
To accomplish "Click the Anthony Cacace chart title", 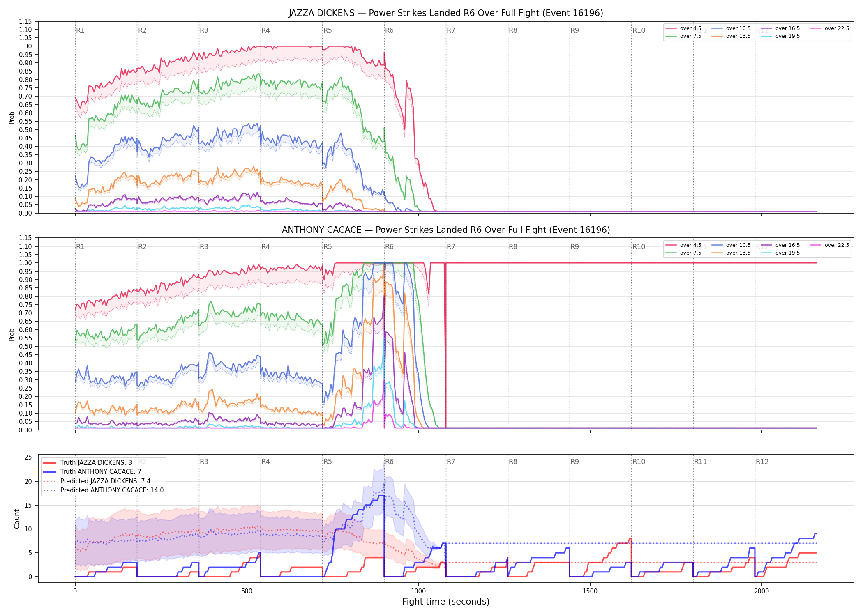I will point(446,230).
